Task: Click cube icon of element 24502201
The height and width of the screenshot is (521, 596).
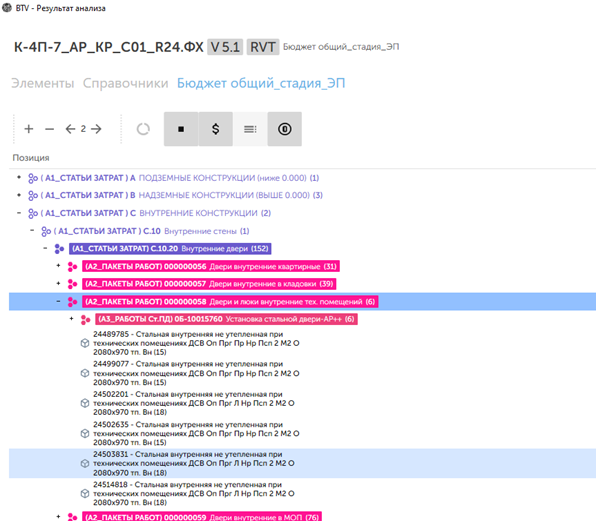Action: tap(85, 403)
